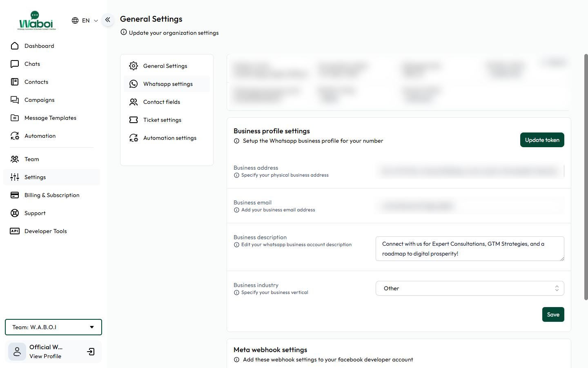Open the Business industry dropdown
The width and height of the screenshot is (588, 368).
click(x=470, y=288)
